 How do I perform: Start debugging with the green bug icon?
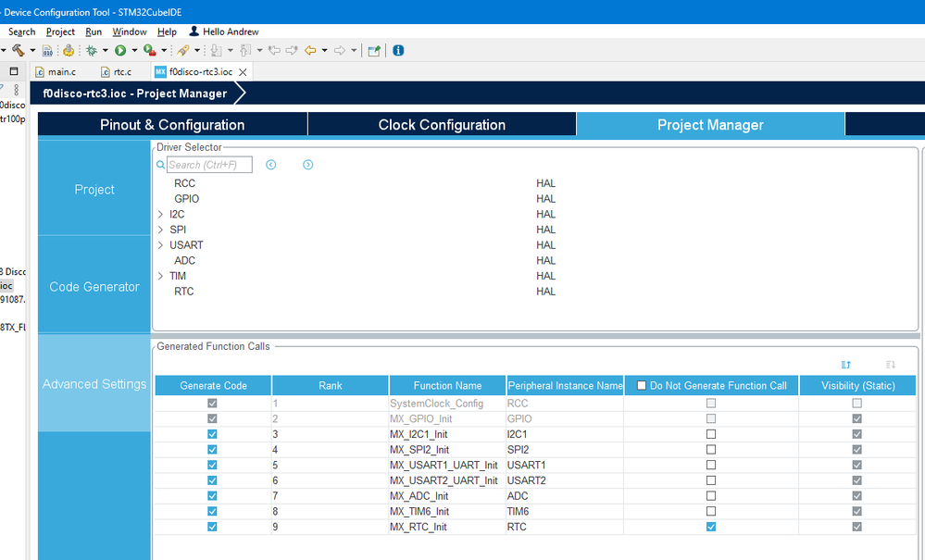click(x=92, y=51)
